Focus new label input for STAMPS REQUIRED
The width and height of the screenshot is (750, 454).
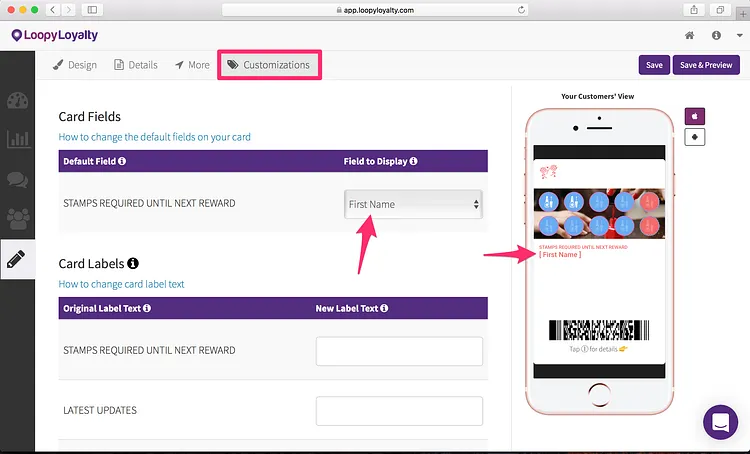click(399, 351)
